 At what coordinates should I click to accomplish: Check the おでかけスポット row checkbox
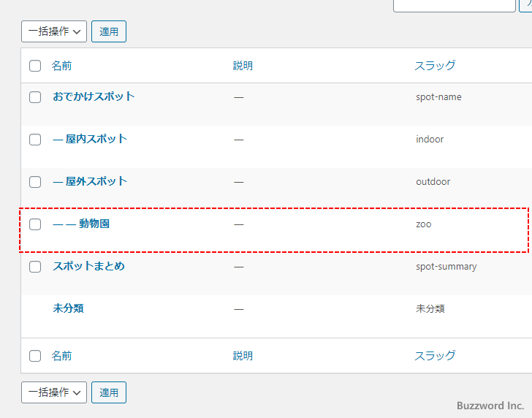35,97
